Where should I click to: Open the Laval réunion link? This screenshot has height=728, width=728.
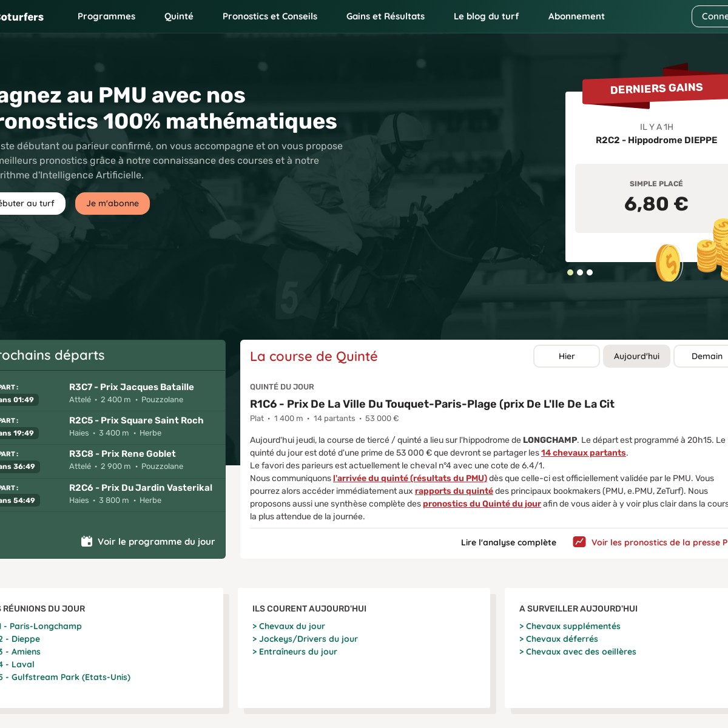17,664
